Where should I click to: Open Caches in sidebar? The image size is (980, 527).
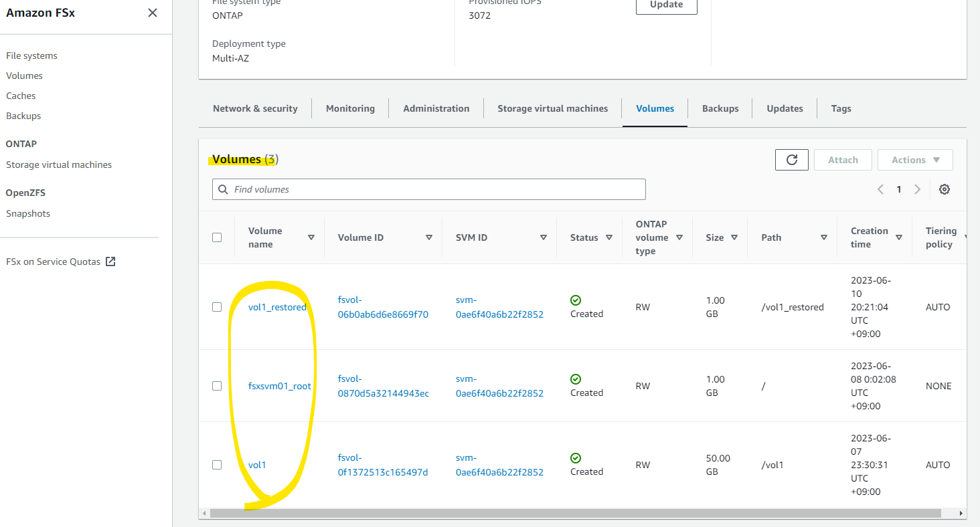click(21, 96)
